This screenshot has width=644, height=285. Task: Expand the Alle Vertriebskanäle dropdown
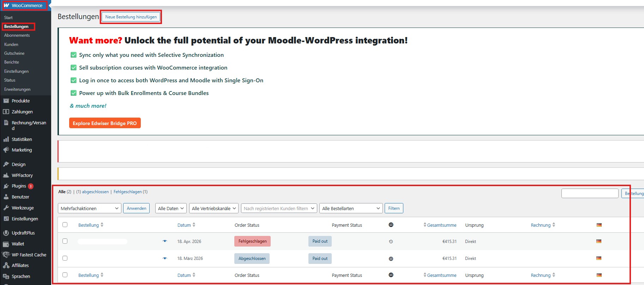tap(214, 208)
